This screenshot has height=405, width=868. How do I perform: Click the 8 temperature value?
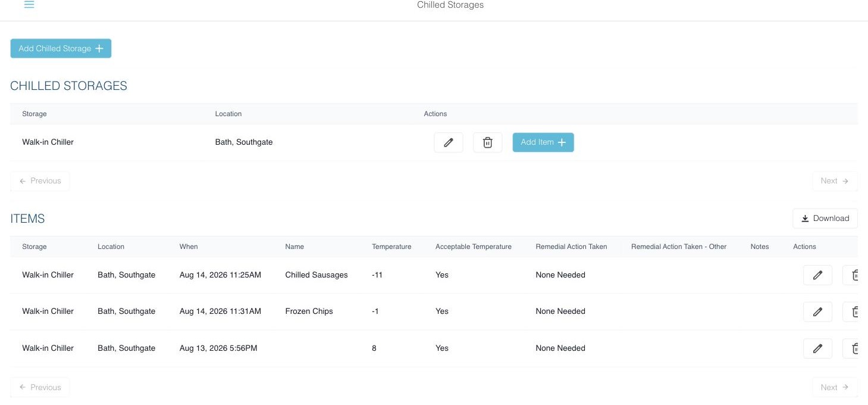pyautogui.click(x=374, y=348)
